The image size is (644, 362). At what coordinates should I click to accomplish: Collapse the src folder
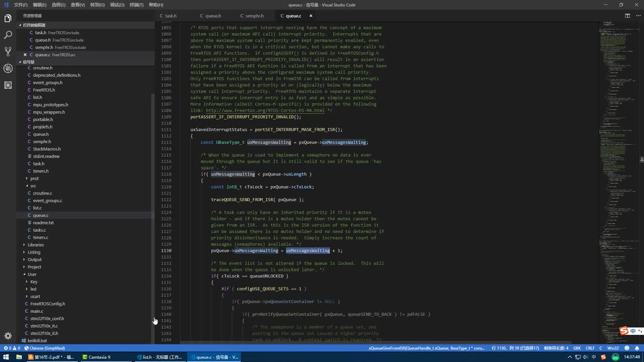pyautogui.click(x=33, y=186)
